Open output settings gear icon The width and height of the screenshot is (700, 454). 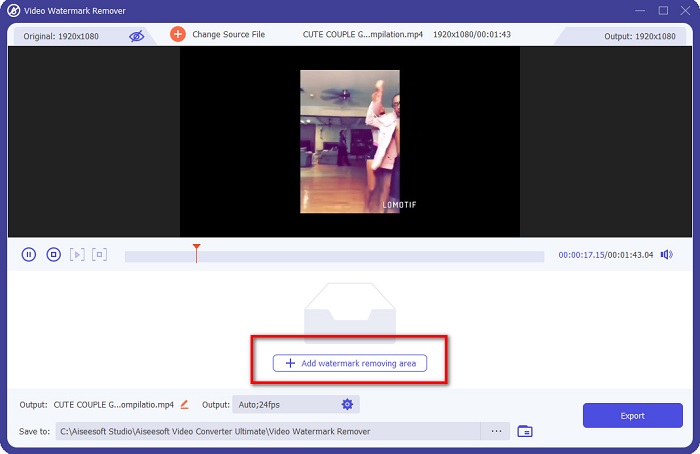(347, 404)
